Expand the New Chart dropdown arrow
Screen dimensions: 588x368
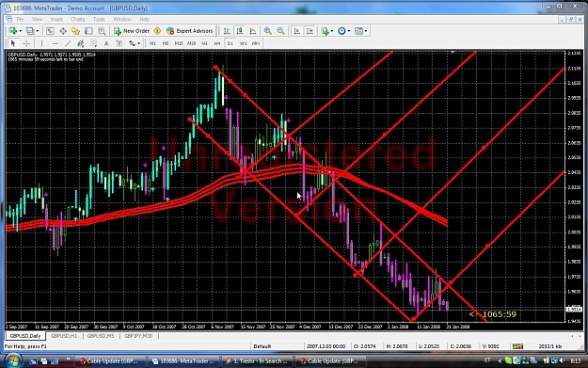coord(20,31)
